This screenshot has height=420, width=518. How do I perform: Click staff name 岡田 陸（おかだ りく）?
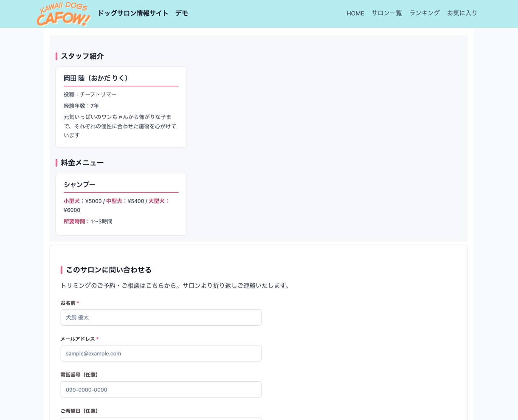(96, 78)
